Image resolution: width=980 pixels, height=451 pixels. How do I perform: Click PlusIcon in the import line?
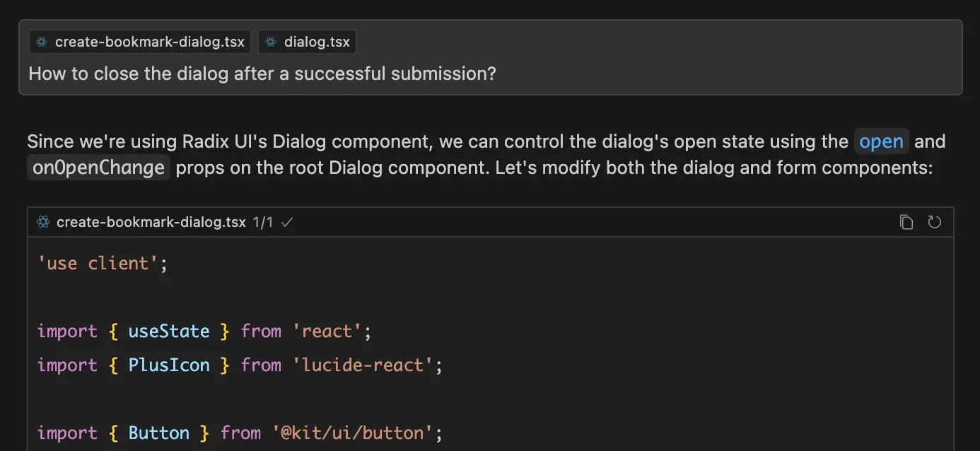coord(168,365)
